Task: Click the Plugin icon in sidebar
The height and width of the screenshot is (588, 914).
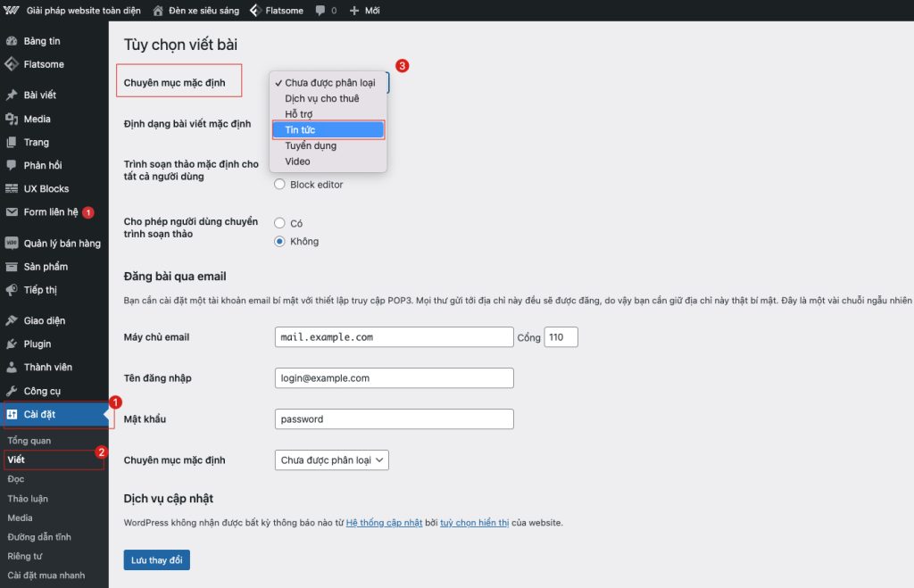Action: point(12,344)
